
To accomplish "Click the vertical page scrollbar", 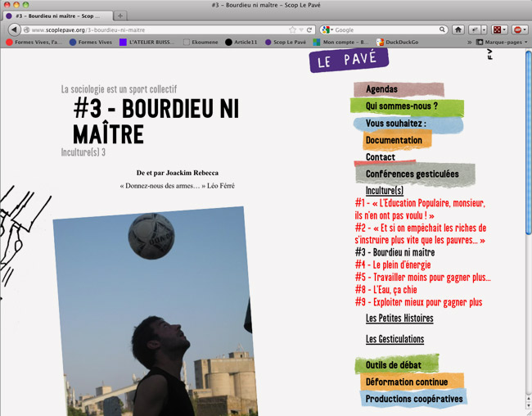I will click(x=528, y=142).
